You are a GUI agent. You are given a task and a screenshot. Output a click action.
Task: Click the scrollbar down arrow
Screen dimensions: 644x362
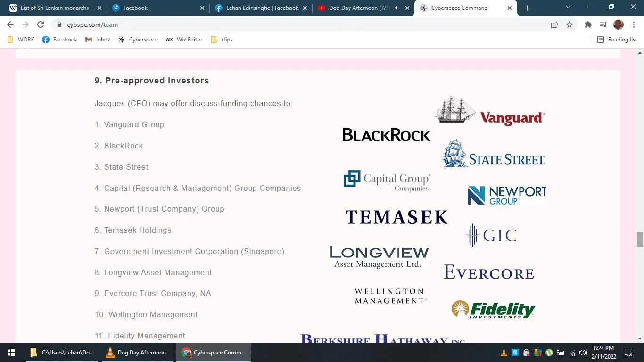tap(640, 339)
